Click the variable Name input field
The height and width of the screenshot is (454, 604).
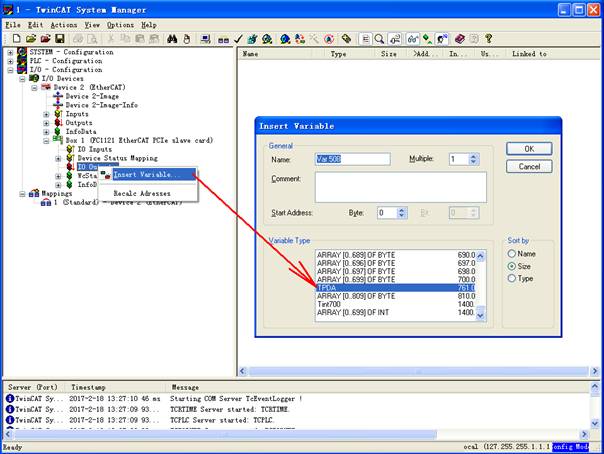tap(352, 159)
